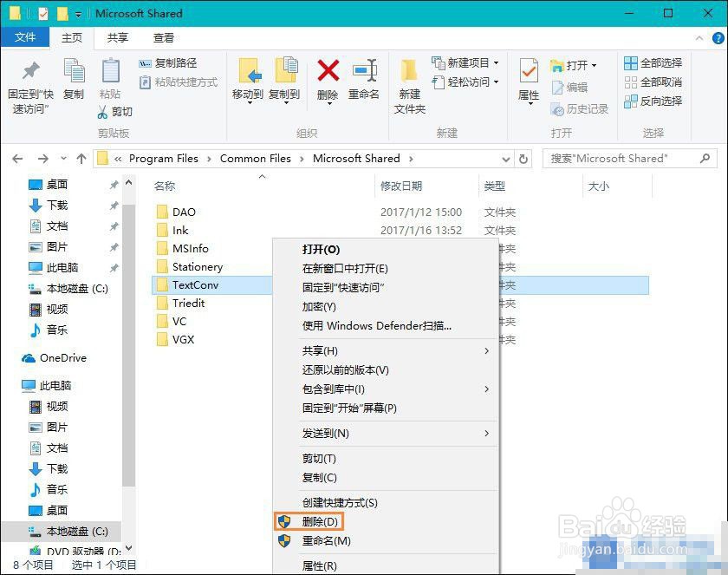Click the Forward navigation arrow
The image size is (728, 575).
coord(42,159)
